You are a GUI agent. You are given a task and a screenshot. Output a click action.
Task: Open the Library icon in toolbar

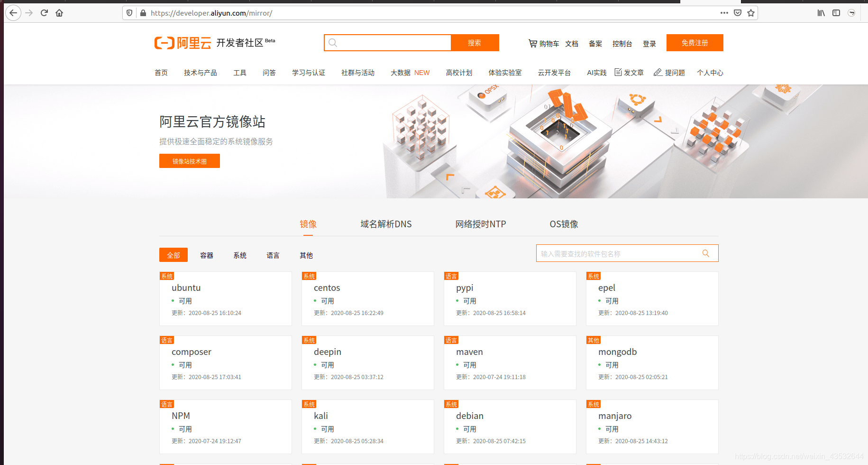click(821, 13)
